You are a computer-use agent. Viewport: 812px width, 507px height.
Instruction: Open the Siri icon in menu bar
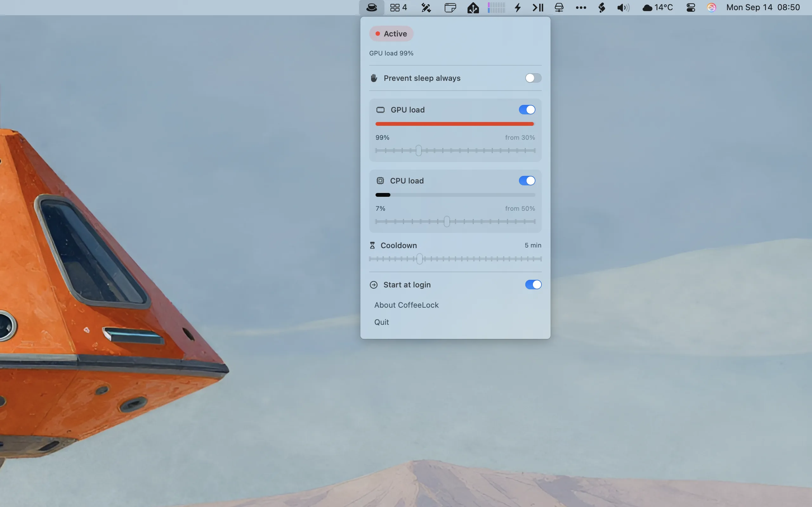[x=711, y=7]
